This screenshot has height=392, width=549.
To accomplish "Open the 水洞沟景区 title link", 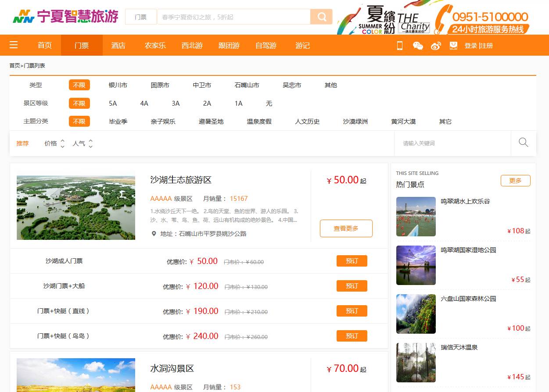I will 172,368.
